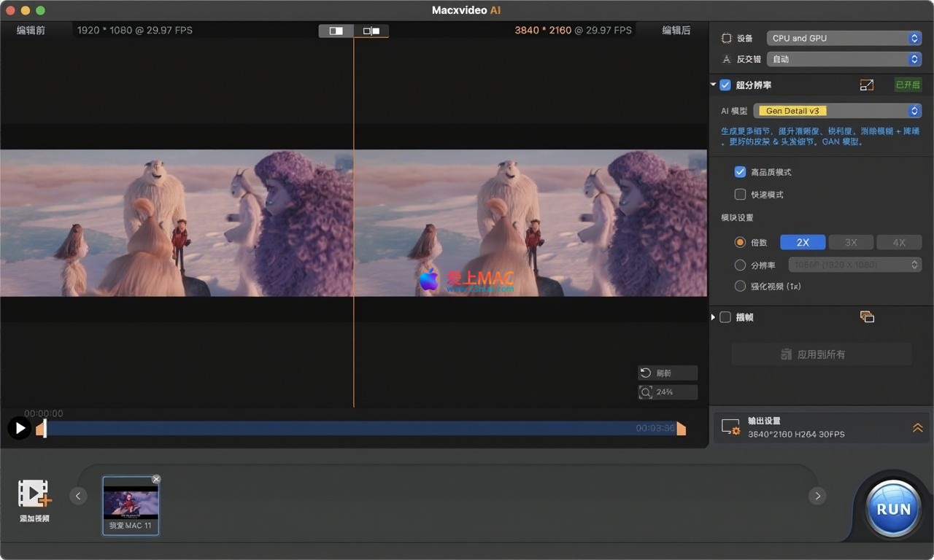
Task: Select the resolution radio button
Action: [740, 265]
